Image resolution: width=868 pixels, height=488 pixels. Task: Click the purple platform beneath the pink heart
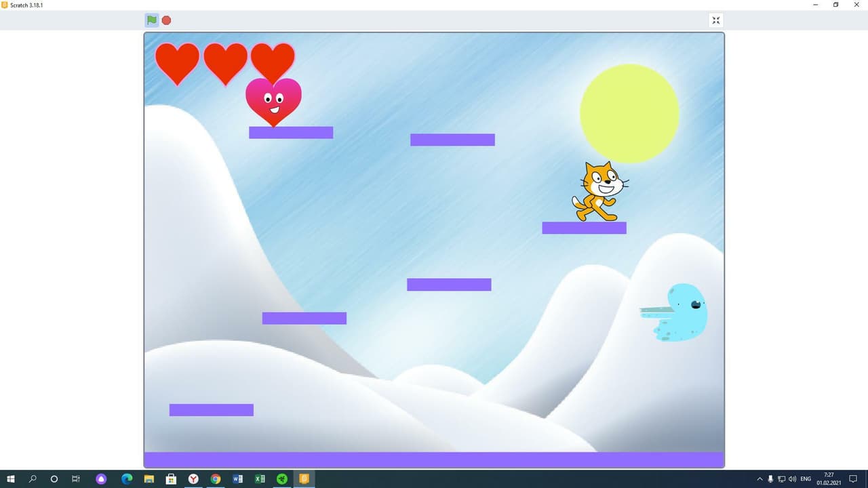click(291, 133)
